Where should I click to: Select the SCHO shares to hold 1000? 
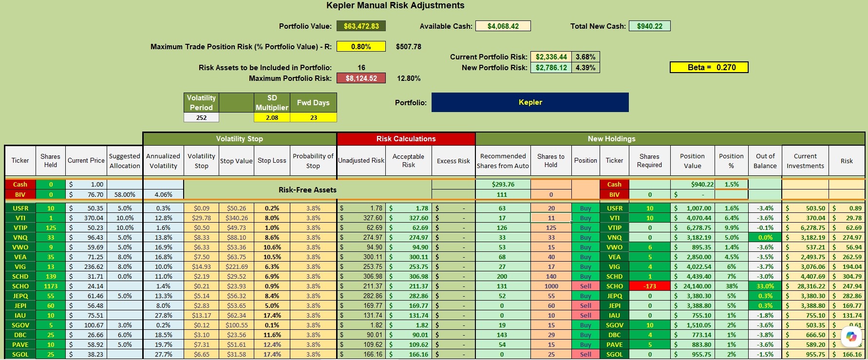click(551, 286)
